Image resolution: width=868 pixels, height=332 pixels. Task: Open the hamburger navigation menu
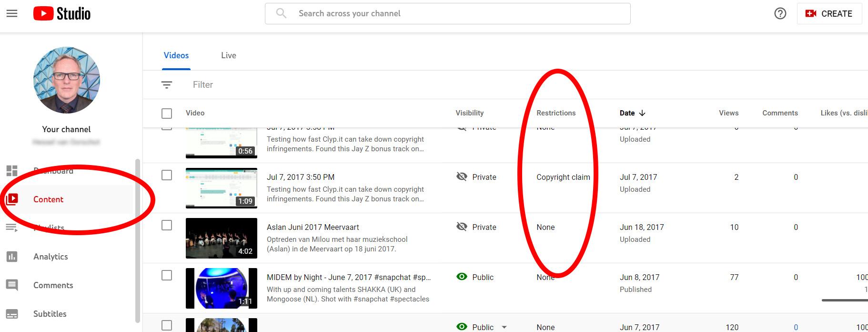pyautogui.click(x=12, y=13)
